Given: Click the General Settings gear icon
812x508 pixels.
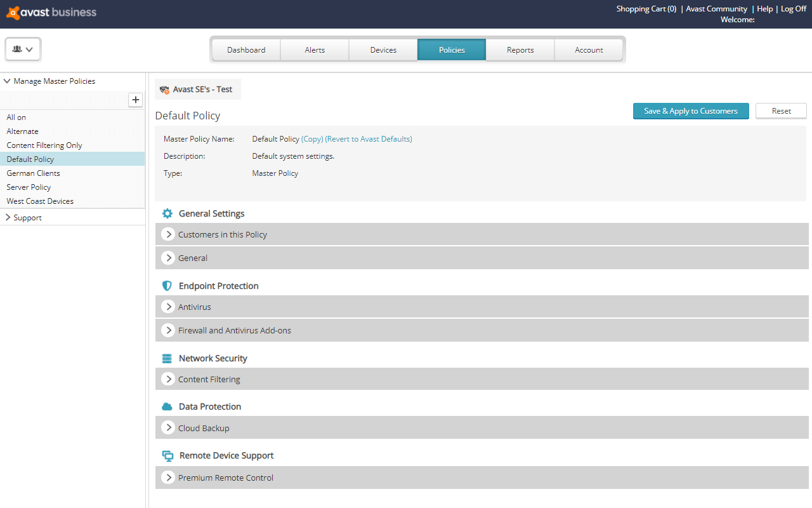Looking at the screenshot, I should 167,213.
